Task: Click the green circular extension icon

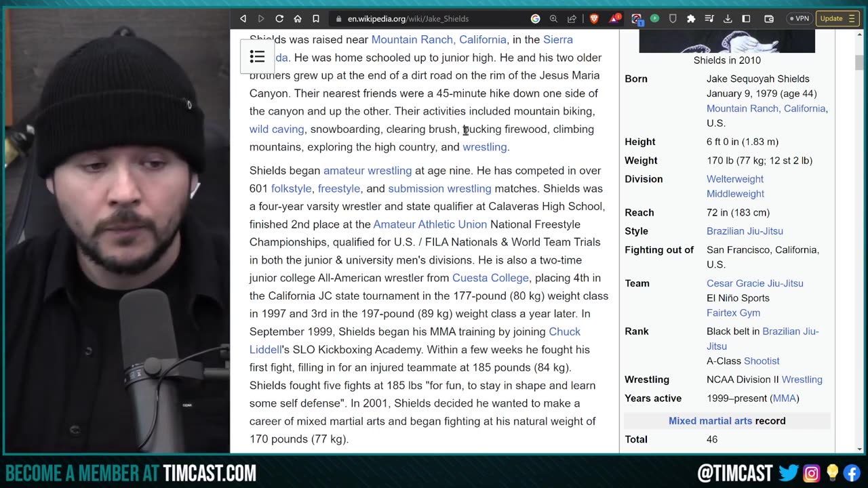Action: click(654, 19)
